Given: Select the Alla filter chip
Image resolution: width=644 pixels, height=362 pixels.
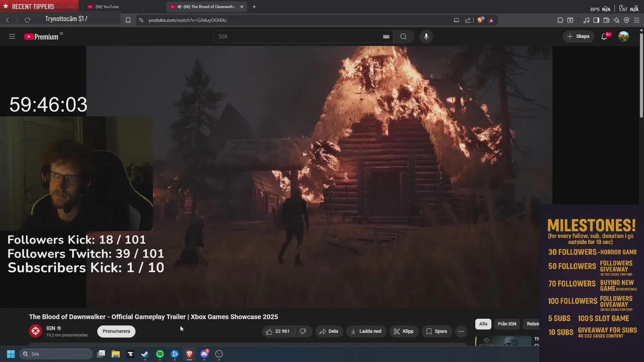Looking at the screenshot, I should [483, 324].
